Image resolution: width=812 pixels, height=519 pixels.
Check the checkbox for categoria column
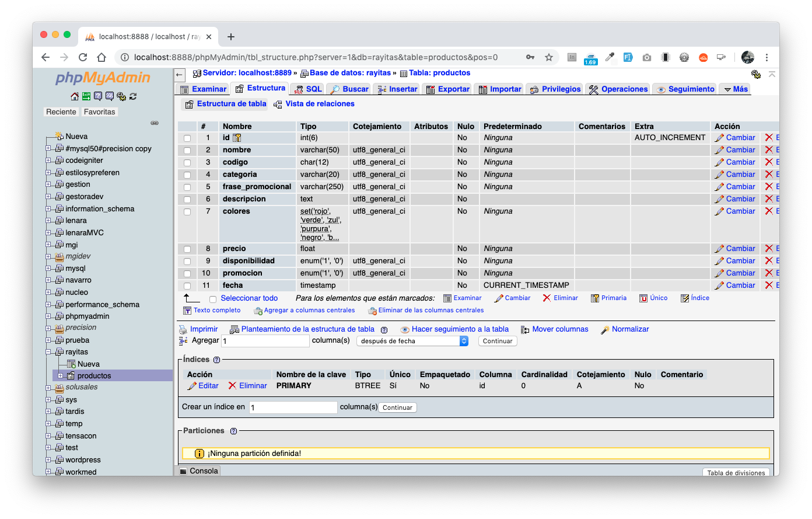coord(187,175)
